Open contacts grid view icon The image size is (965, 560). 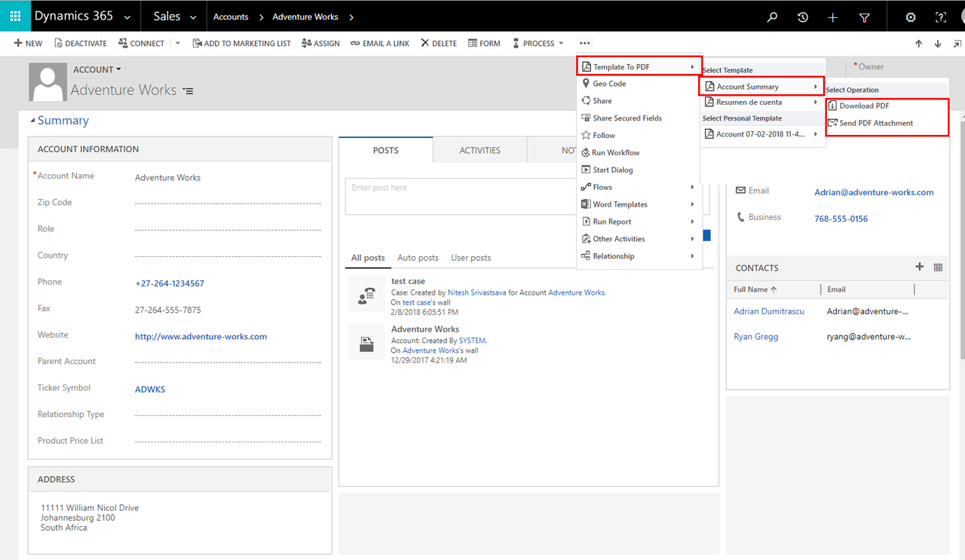(x=938, y=268)
